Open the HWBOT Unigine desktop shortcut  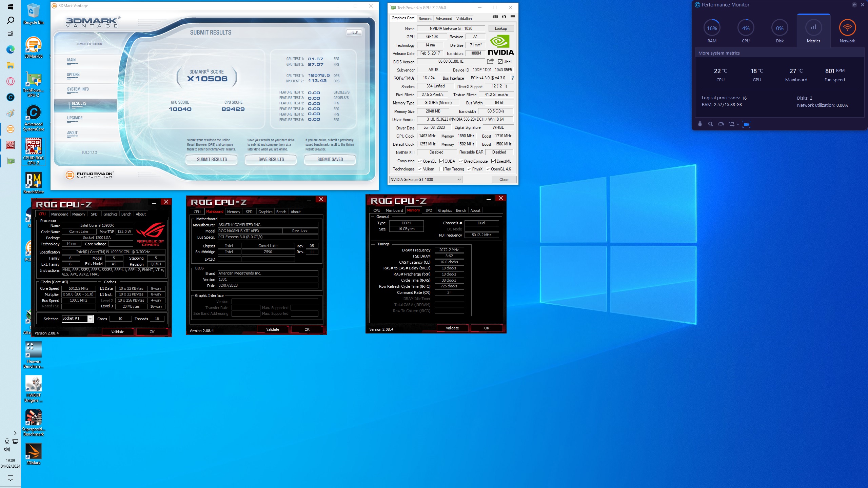pos(33,388)
